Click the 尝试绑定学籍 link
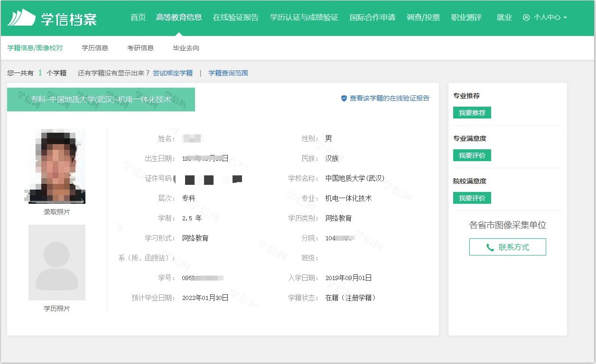Viewport: 596px width, 364px height. pyautogui.click(x=173, y=73)
